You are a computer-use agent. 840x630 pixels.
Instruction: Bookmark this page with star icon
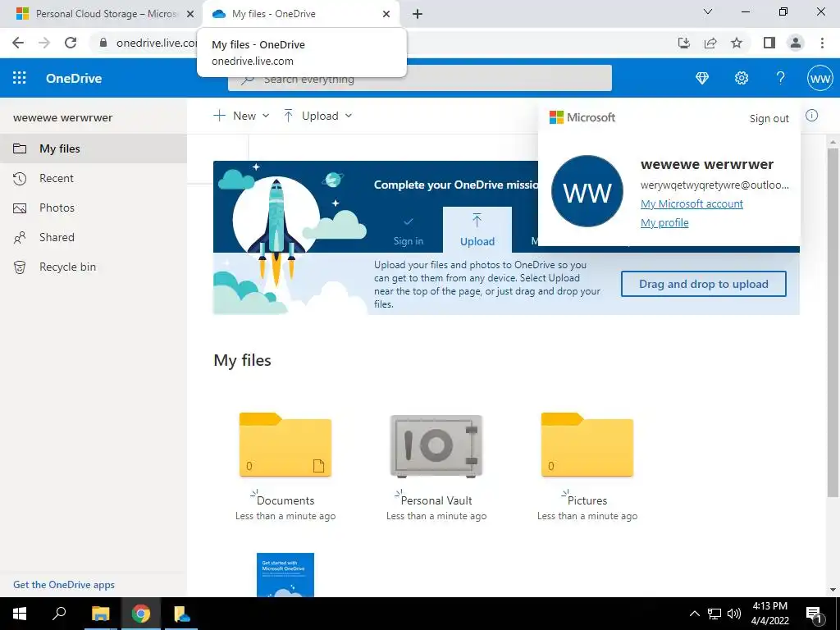click(737, 43)
